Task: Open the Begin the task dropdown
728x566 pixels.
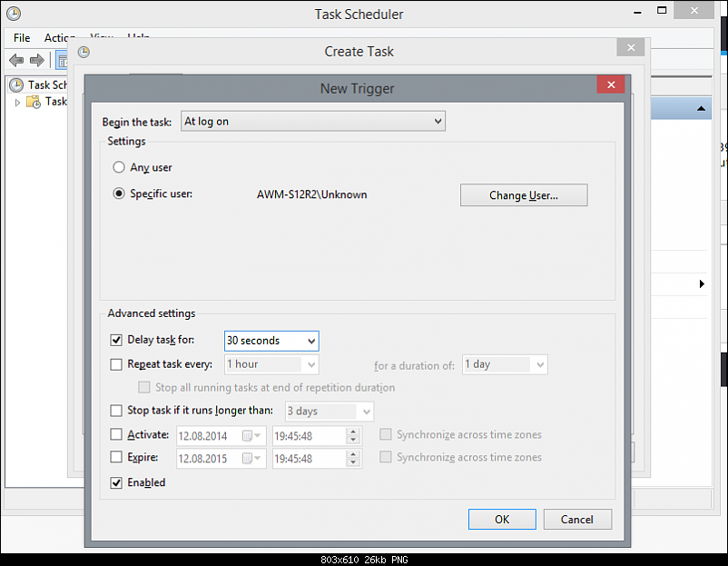Action: (x=313, y=122)
